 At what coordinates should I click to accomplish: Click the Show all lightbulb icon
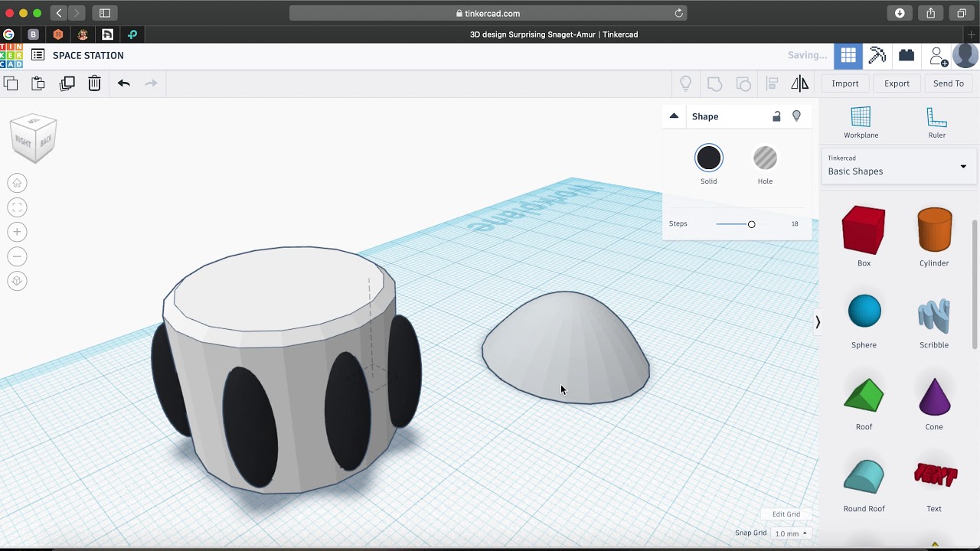pyautogui.click(x=686, y=83)
